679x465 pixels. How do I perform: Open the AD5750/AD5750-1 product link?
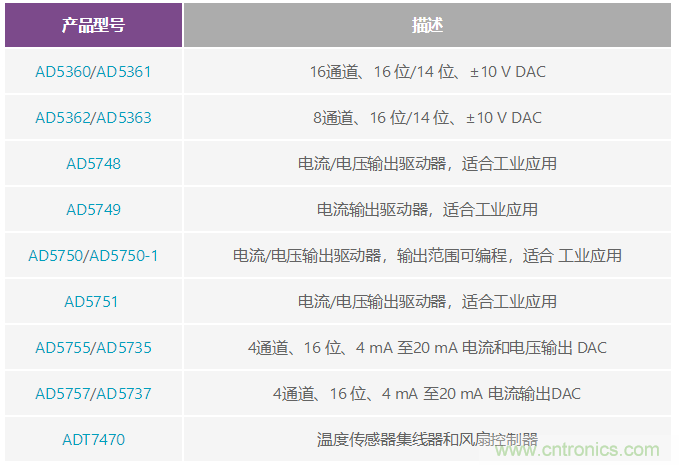[93, 256]
